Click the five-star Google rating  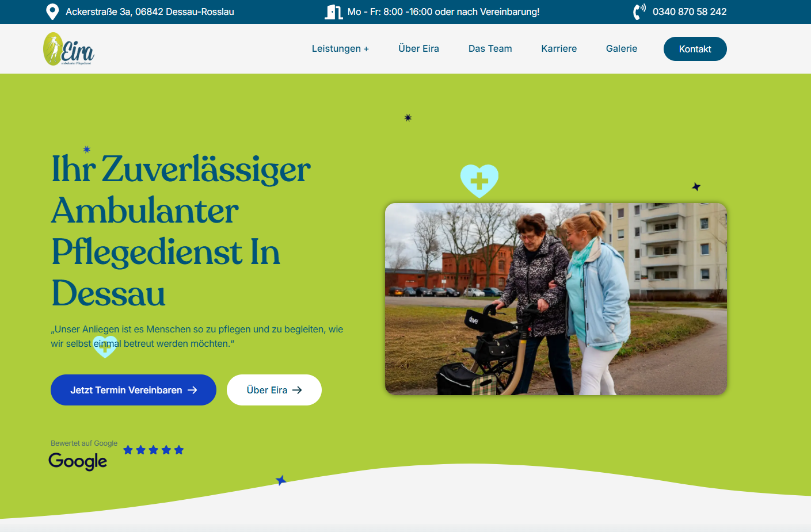[x=153, y=450]
